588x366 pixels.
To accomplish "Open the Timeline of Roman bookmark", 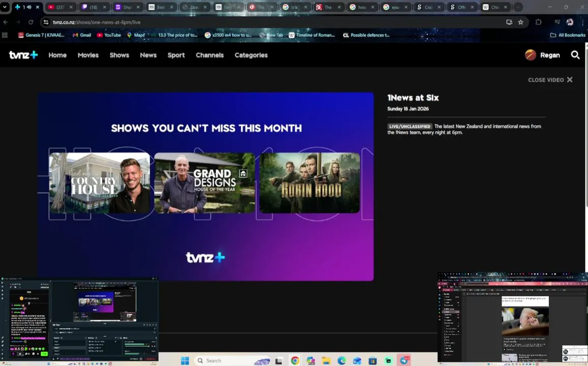I will (312, 35).
